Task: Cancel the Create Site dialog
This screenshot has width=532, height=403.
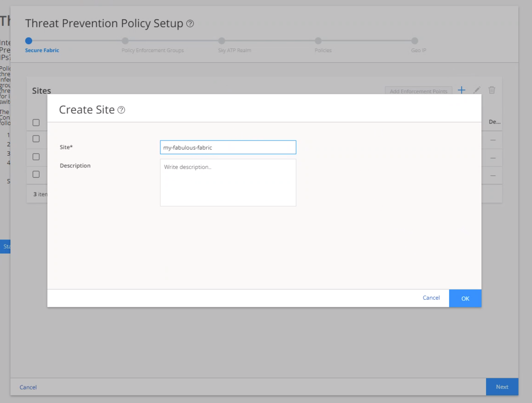Action: 431,298
